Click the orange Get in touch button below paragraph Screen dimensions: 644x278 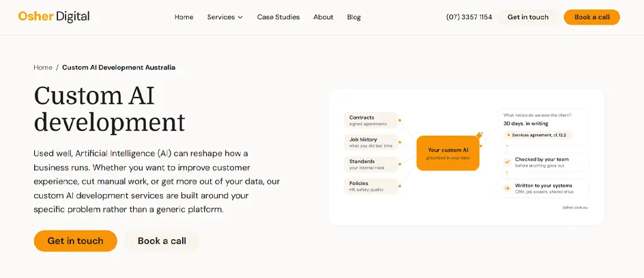click(x=76, y=241)
